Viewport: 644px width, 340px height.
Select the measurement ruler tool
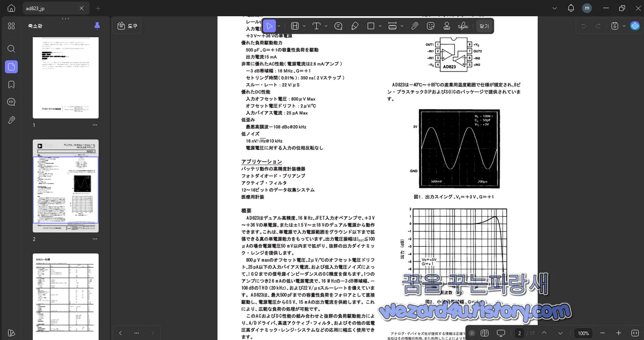pyautogui.click(x=393, y=26)
